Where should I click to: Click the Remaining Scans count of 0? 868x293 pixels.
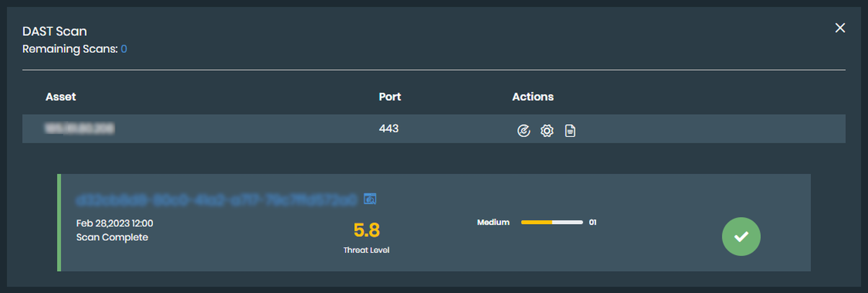click(124, 49)
